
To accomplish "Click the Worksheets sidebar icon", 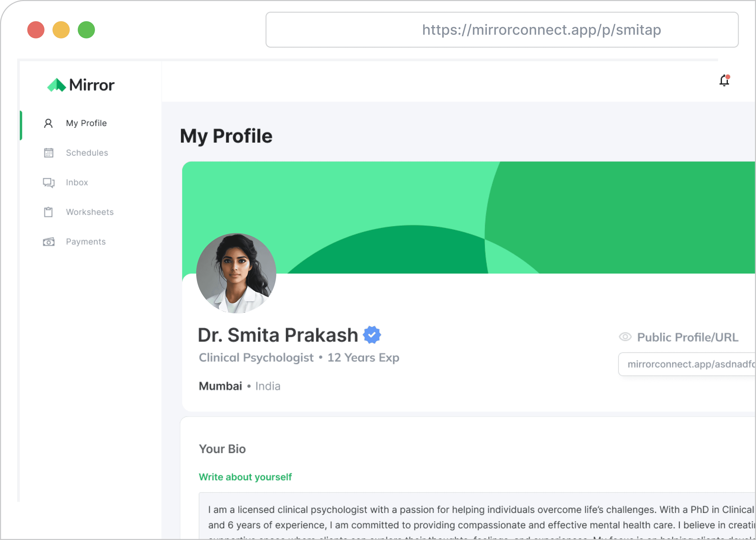I will click(49, 211).
